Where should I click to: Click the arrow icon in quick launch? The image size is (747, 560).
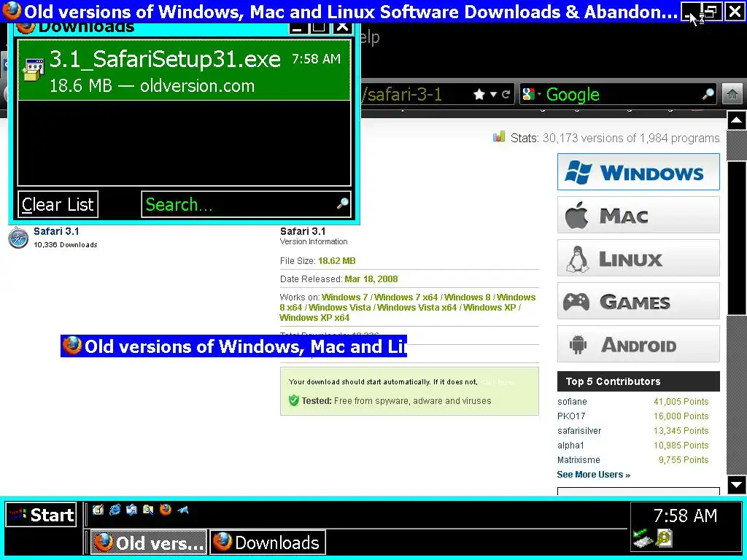(182, 510)
